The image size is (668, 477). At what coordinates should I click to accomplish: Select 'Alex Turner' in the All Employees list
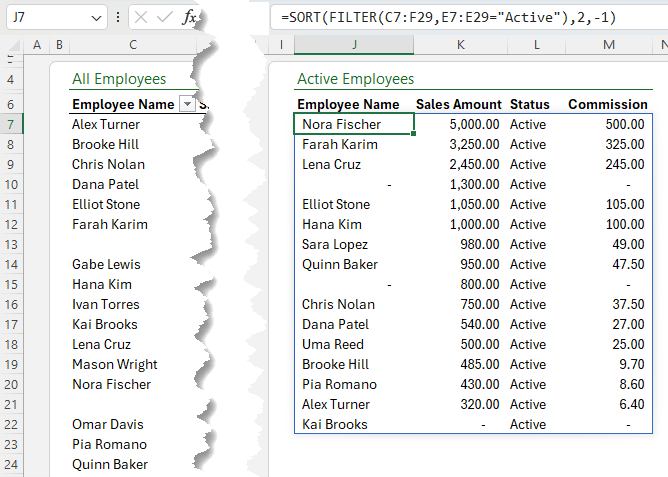(133, 124)
